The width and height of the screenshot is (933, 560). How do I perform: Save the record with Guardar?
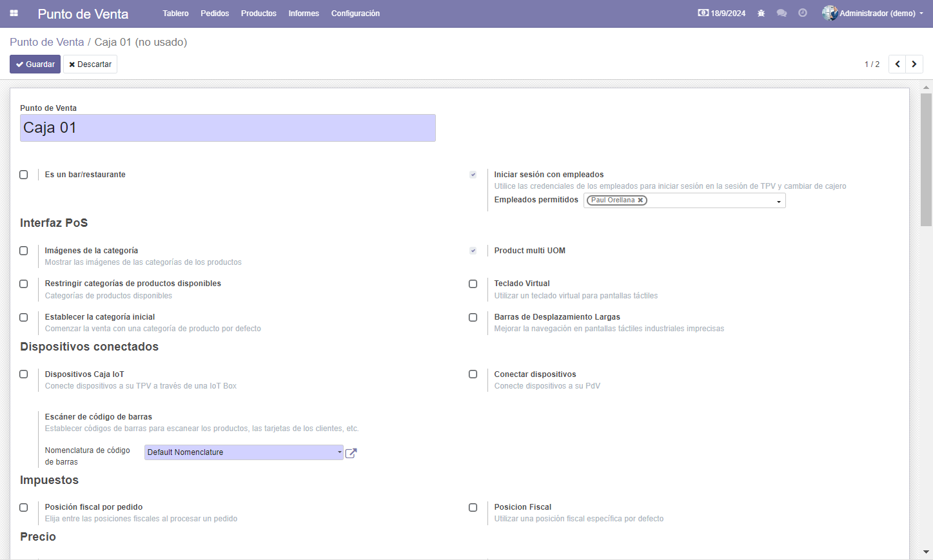35,64
